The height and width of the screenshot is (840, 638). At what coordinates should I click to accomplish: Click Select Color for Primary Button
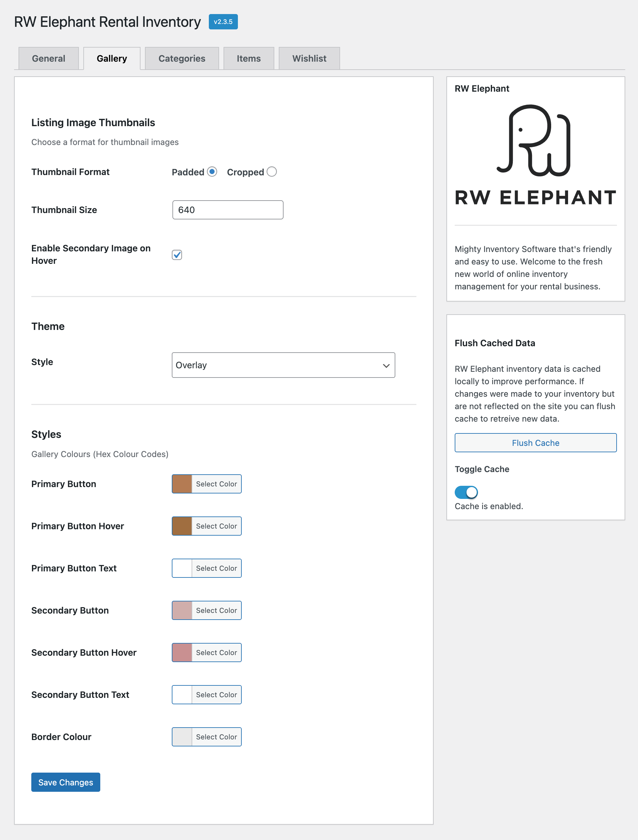216,484
